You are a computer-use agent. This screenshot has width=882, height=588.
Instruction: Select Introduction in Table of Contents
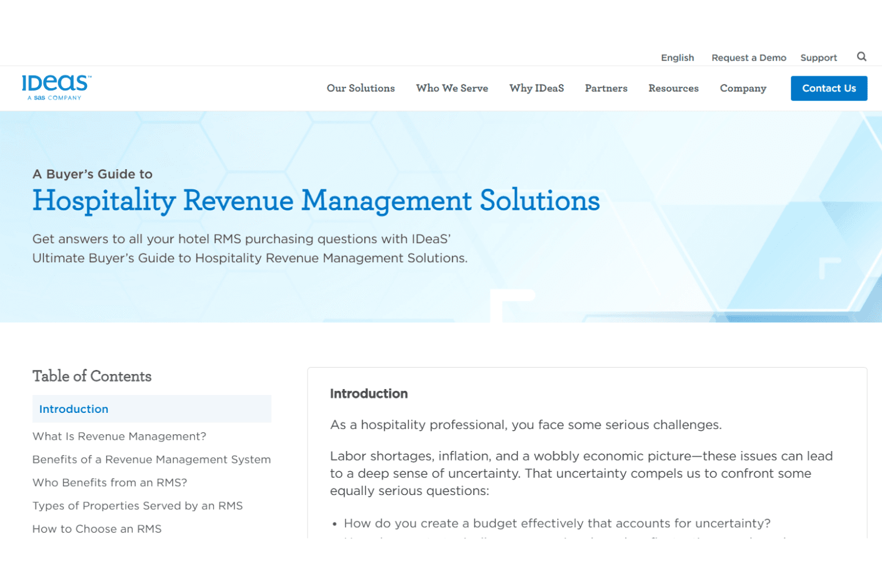(152, 409)
